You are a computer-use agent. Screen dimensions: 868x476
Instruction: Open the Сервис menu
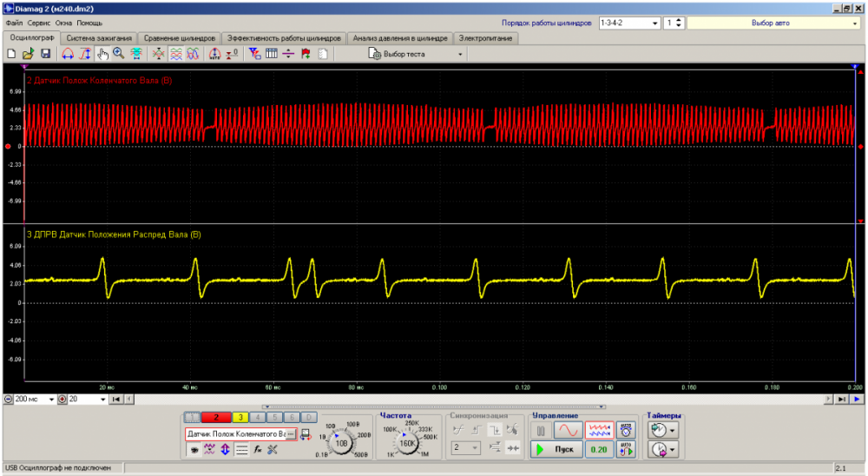(x=39, y=23)
